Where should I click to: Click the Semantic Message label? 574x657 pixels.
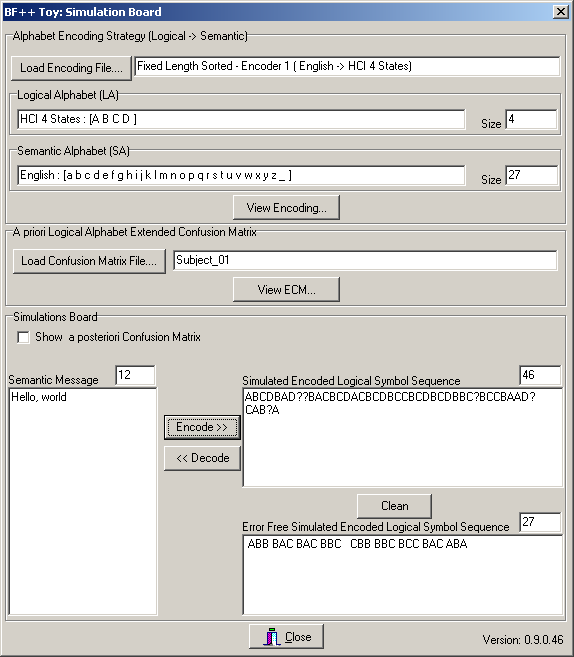coord(53,380)
